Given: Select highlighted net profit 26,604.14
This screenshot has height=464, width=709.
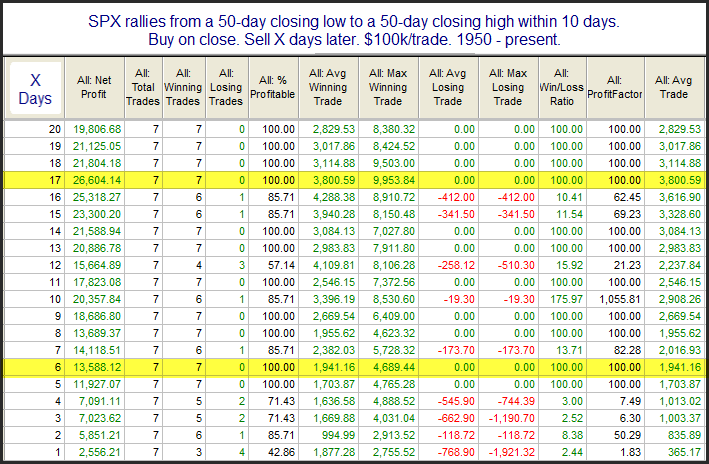Looking at the screenshot, I should (97, 180).
